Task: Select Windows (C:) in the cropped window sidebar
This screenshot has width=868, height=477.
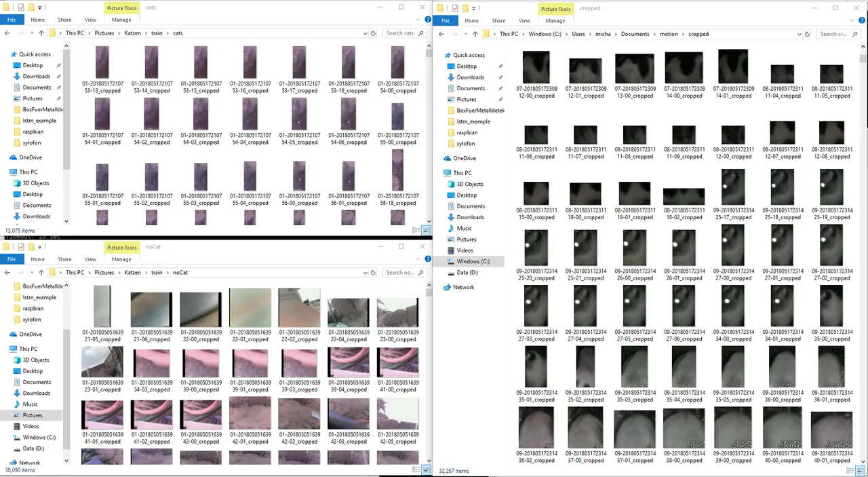Action: pos(473,261)
